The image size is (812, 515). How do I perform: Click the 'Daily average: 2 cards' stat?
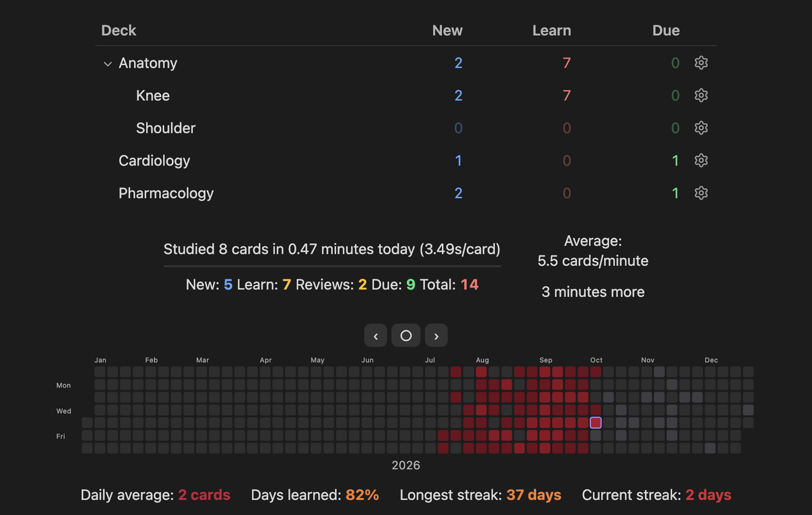tap(155, 495)
